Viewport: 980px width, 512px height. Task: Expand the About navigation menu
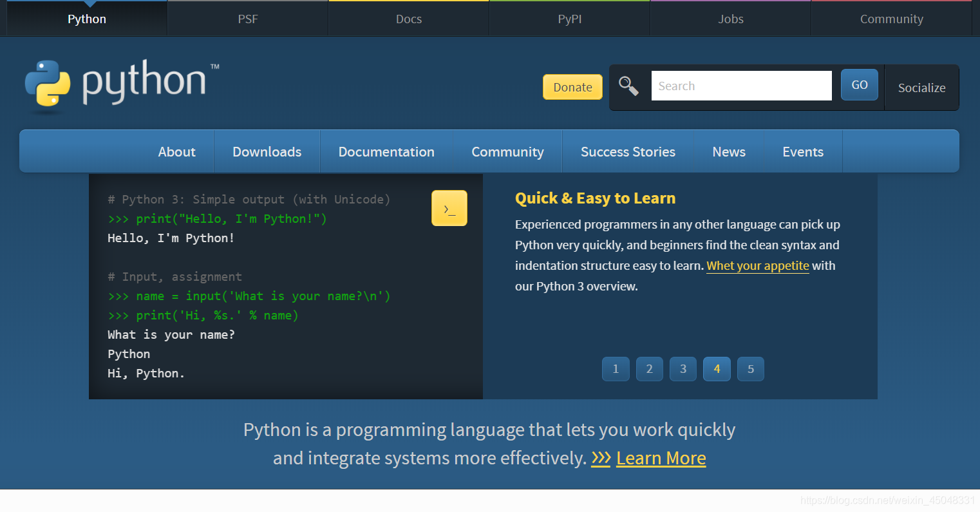coord(176,151)
